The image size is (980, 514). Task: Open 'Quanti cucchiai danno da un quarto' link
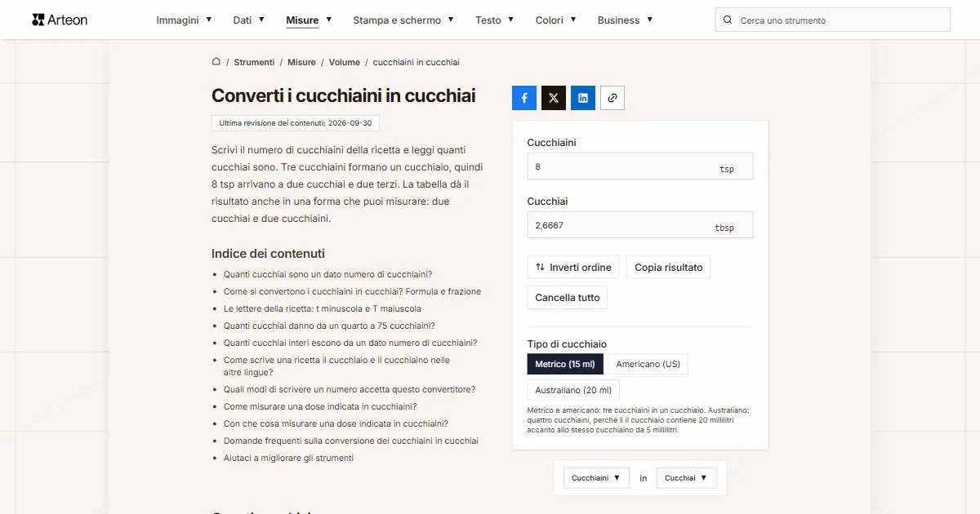click(x=329, y=326)
